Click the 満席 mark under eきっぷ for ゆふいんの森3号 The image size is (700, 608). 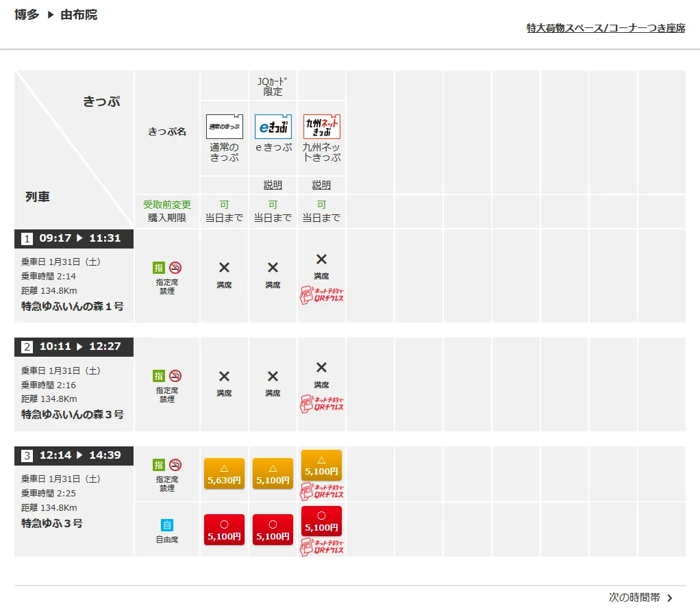click(272, 377)
